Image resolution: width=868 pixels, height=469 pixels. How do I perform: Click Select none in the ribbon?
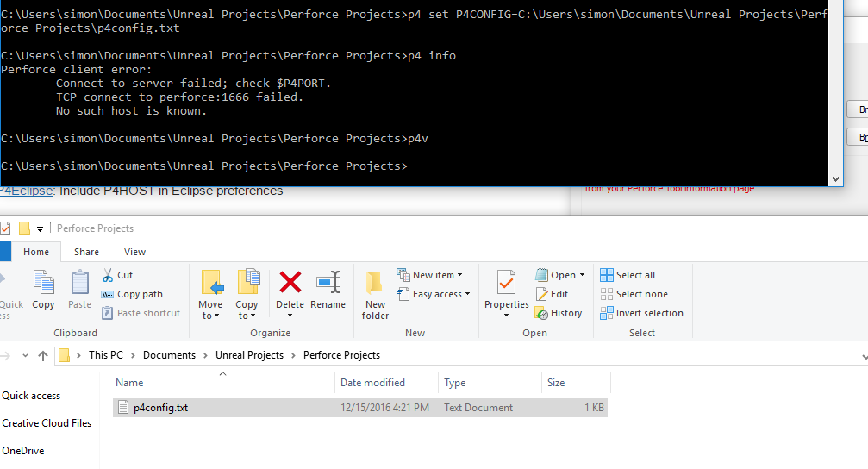pyautogui.click(x=634, y=294)
